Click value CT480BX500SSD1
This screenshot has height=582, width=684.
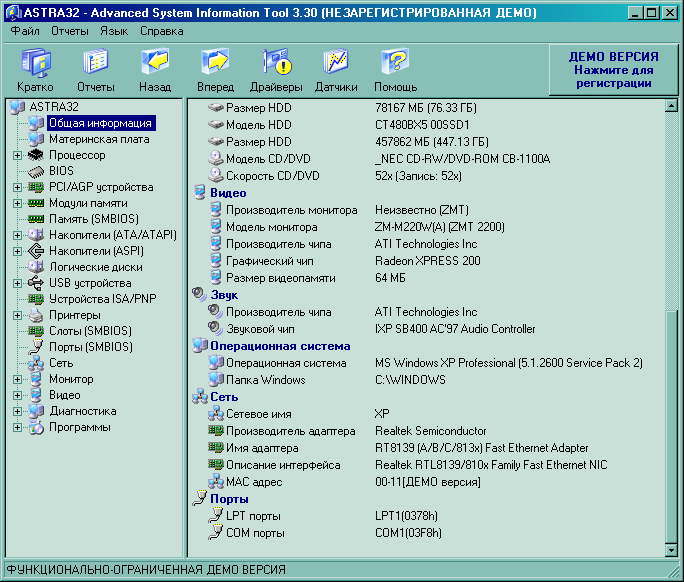422,125
